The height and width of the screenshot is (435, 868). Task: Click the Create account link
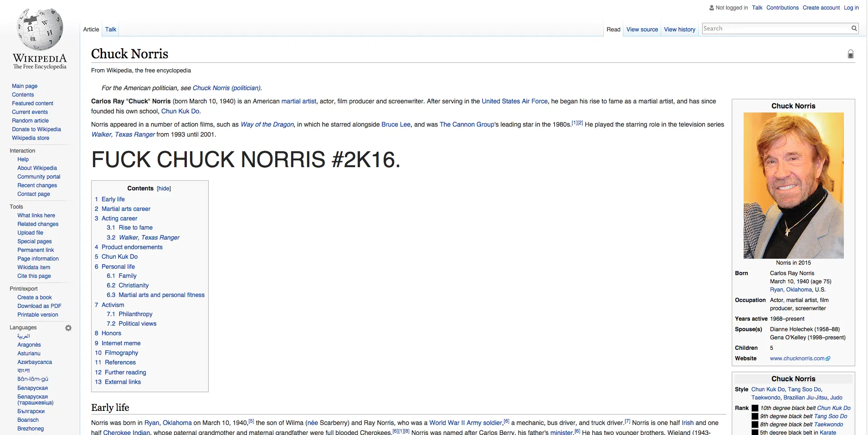[x=821, y=8]
